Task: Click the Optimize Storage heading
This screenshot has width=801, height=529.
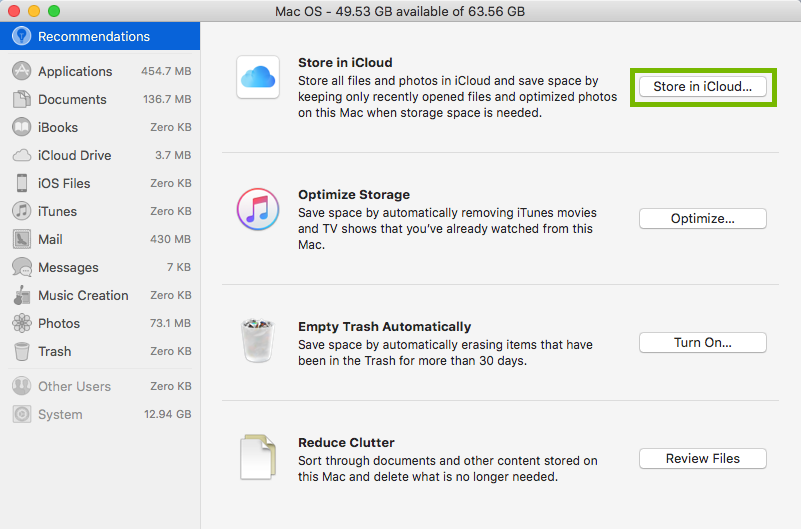Action: tap(354, 195)
